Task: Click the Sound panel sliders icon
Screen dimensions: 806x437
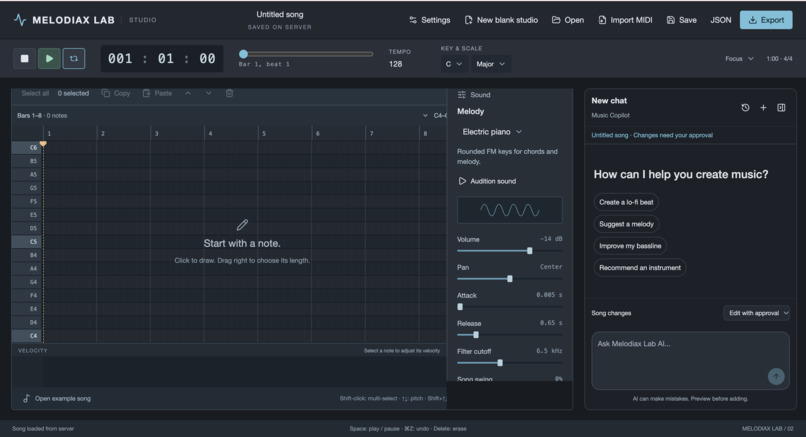Action: [462, 95]
